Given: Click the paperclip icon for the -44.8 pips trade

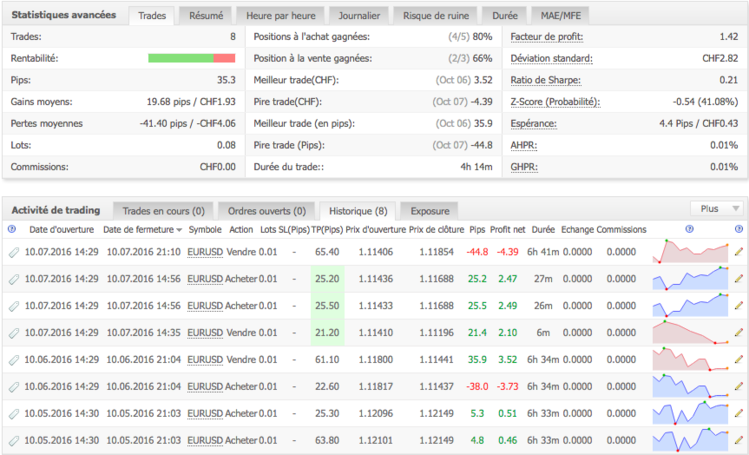Looking at the screenshot, I should point(14,252).
